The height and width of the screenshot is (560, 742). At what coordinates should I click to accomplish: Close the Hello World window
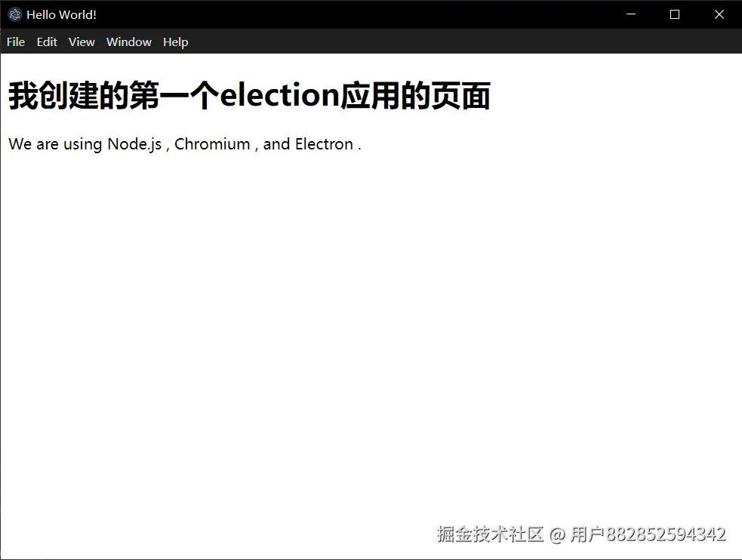719,14
